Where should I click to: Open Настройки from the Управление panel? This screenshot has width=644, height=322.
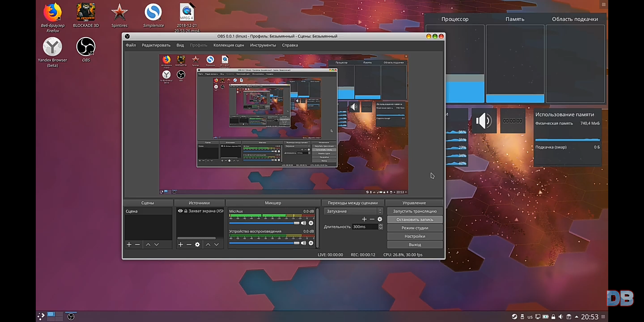[x=415, y=236]
